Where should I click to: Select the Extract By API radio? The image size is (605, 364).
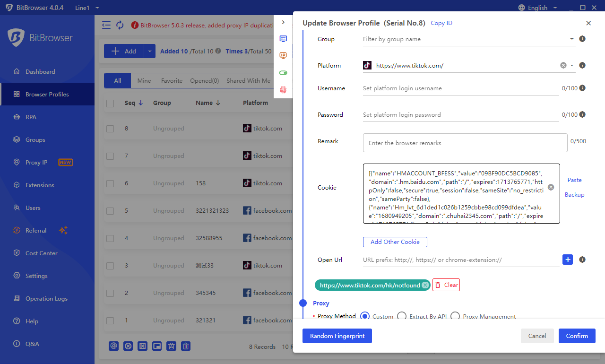point(402,316)
